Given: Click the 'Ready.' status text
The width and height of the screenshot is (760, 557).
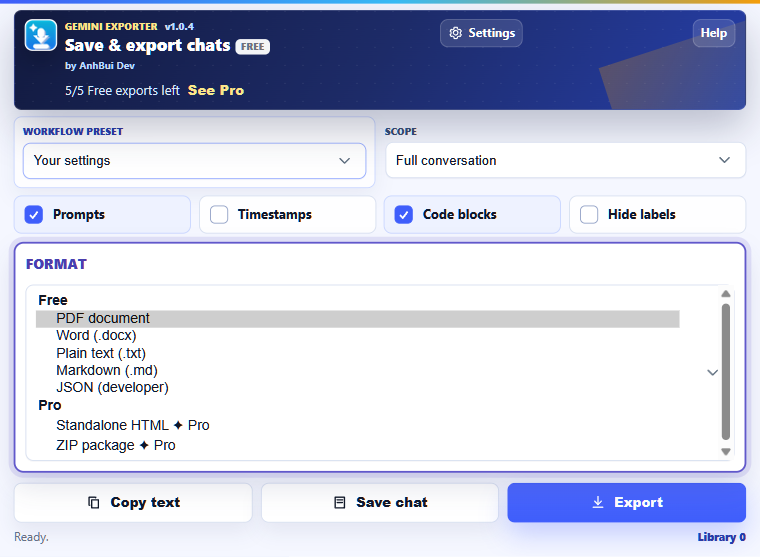Looking at the screenshot, I should click(31, 537).
